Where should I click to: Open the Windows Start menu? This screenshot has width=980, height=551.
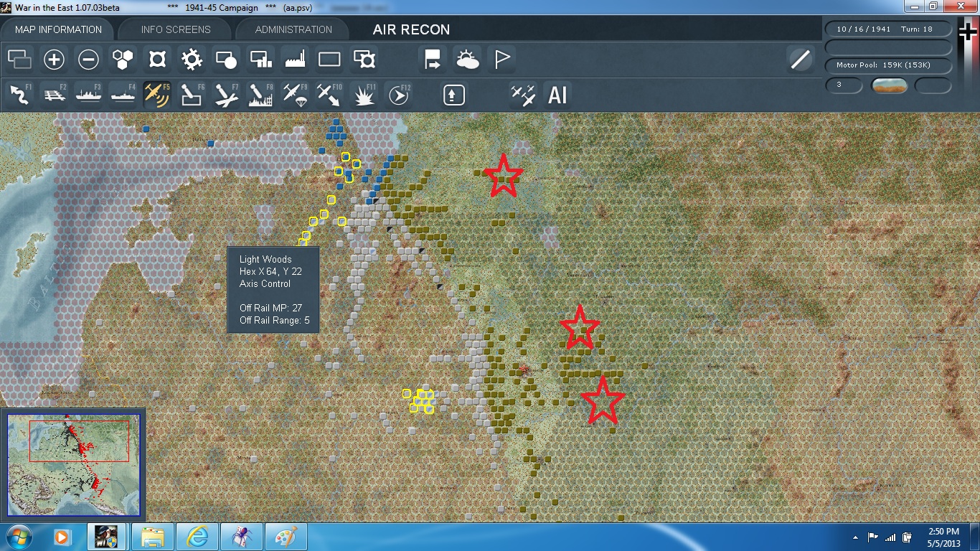[x=19, y=537]
